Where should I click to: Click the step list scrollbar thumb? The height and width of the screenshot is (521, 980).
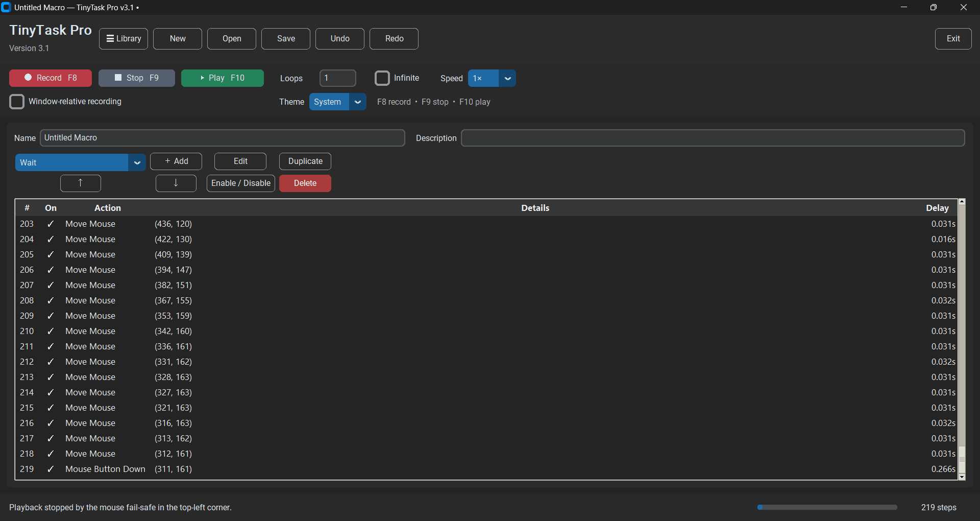point(962,460)
